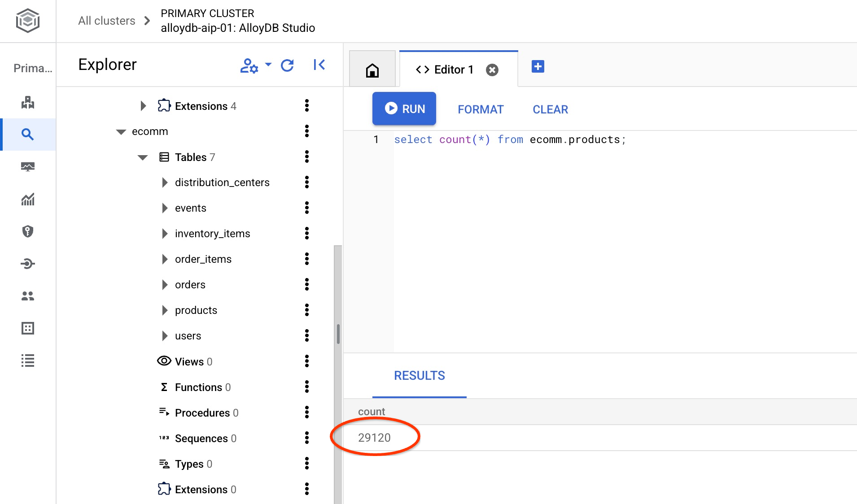Open the monitoring icon in left sidebar
Viewport: 857px width, 504px height.
pos(28,167)
